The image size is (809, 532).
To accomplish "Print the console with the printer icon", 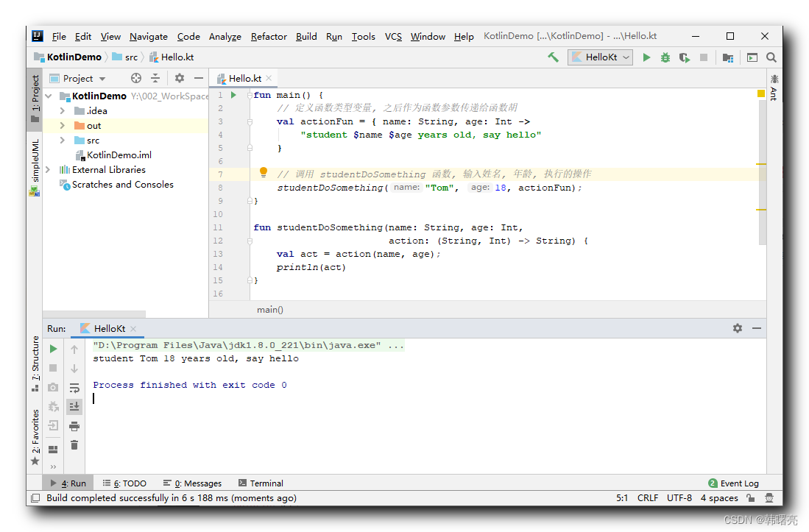I will point(74,426).
